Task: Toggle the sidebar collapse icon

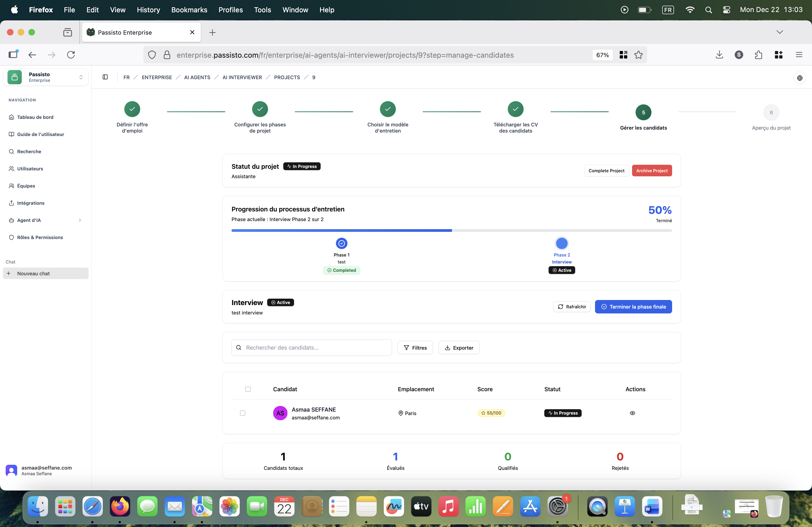Action: point(105,77)
